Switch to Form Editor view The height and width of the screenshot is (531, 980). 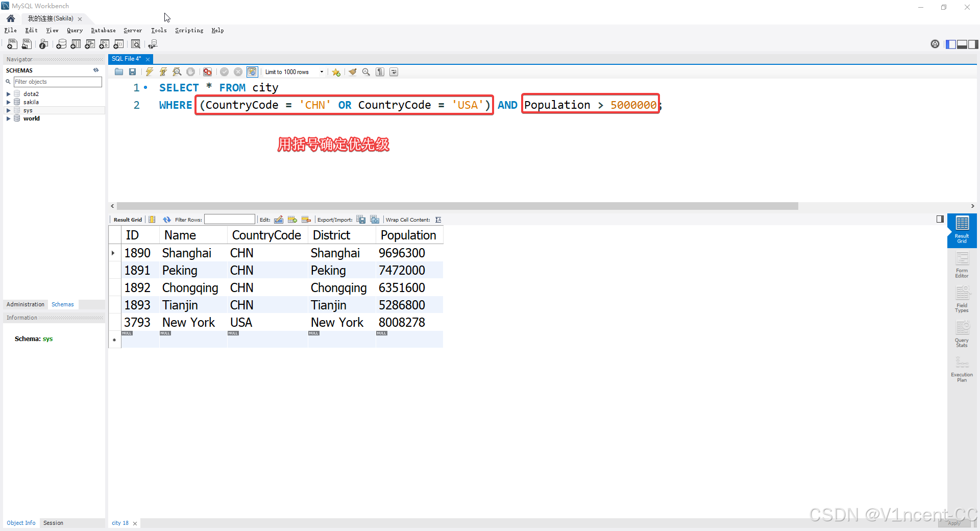pos(962,265)
